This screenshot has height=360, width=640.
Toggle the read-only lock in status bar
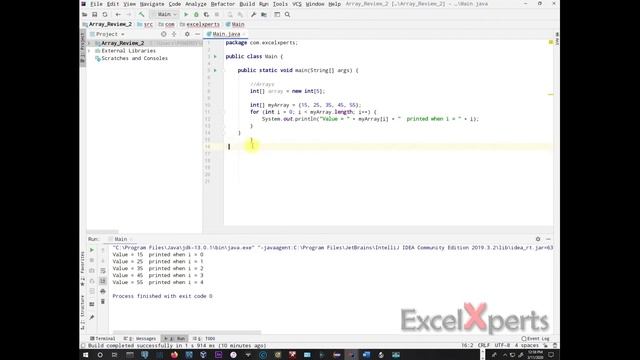(x=546, y=345)
